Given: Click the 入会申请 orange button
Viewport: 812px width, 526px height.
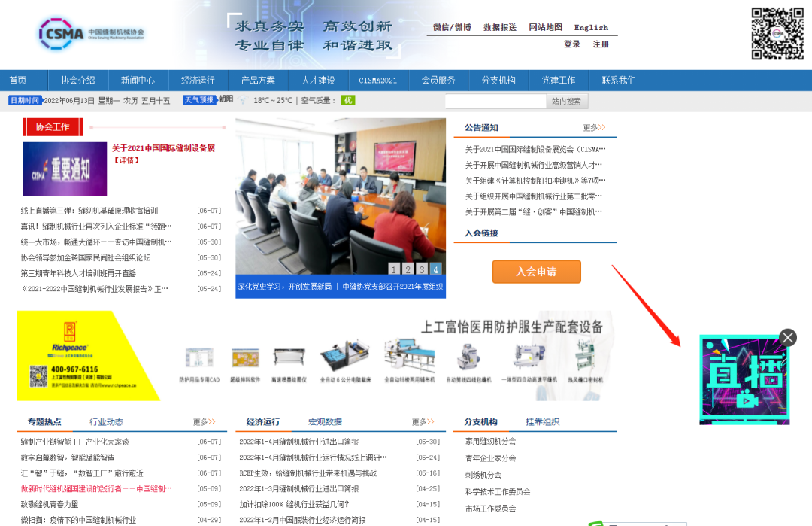Looking at the screenshot, I should tap(536, 272).
